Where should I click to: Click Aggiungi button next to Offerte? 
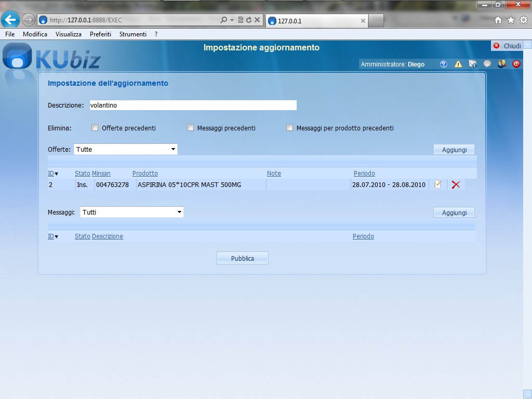click(454, 150)
